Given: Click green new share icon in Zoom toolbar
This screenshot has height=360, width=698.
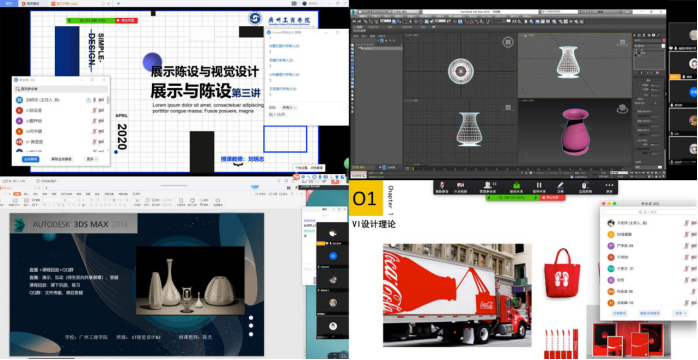Looking at the screenshot, I should click(516, 186).
